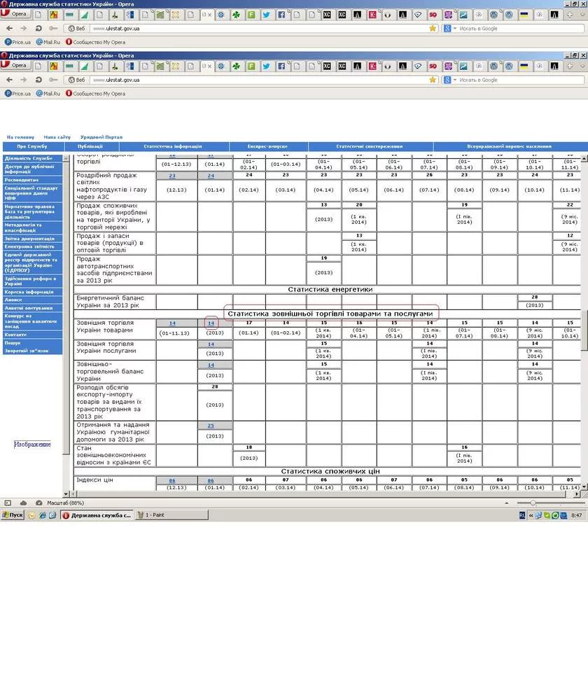
Task: Open Price.ua bookmark in lower bookmarks bar
Action: pos(18,94)
